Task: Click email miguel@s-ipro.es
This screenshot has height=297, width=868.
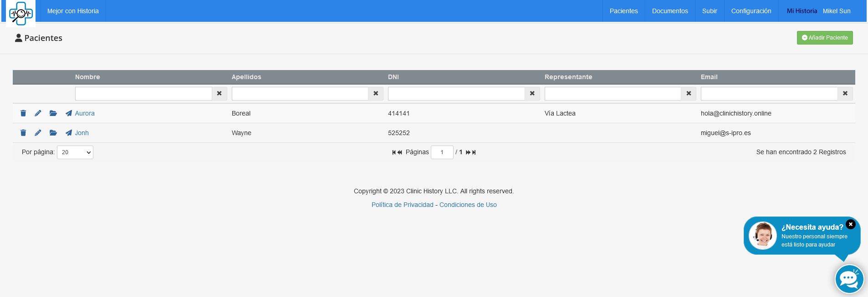Action: click(x=726, y=133)
